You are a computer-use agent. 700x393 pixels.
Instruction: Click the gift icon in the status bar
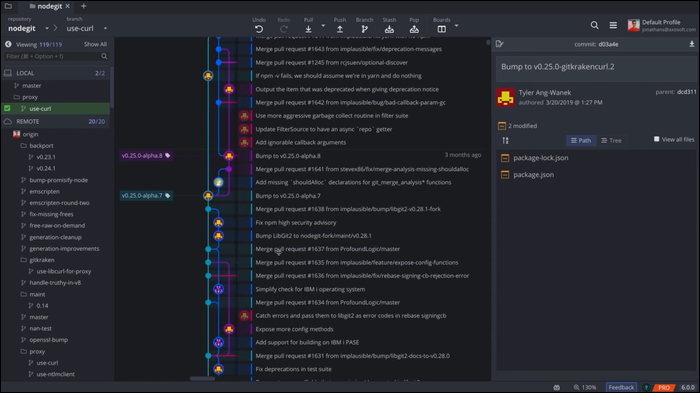click(x=557, y=387)
